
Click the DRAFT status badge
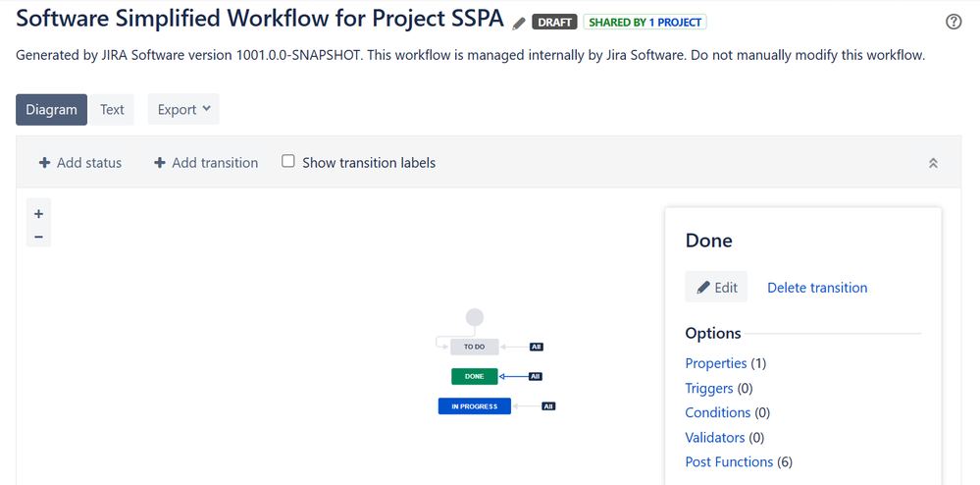click(554, 22)
